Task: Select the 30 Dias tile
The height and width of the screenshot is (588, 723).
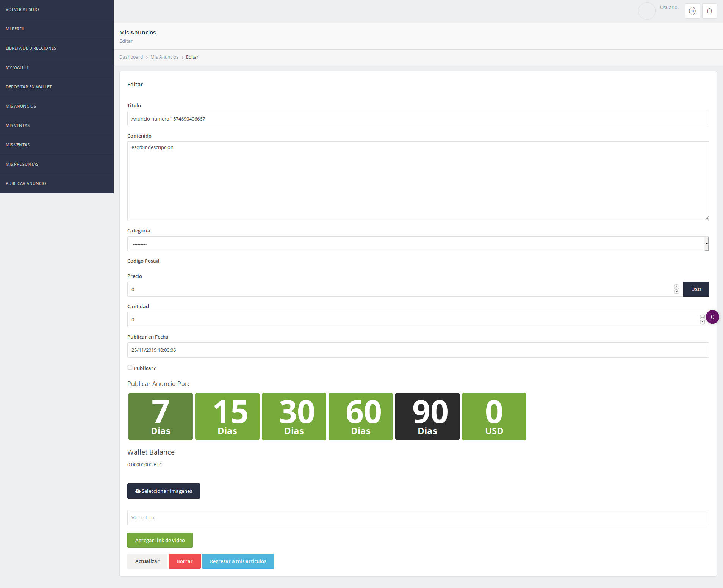Action: [x=294, y=416]
